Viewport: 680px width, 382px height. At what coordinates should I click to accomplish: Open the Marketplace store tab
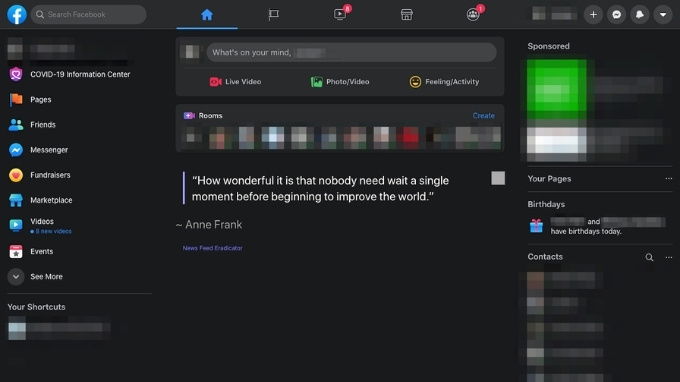[406, 15]
